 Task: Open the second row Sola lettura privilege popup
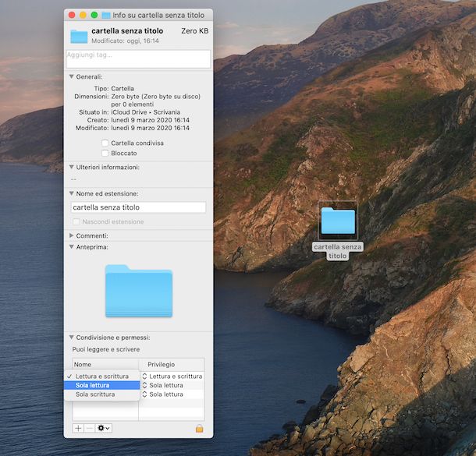coord(144,385)
